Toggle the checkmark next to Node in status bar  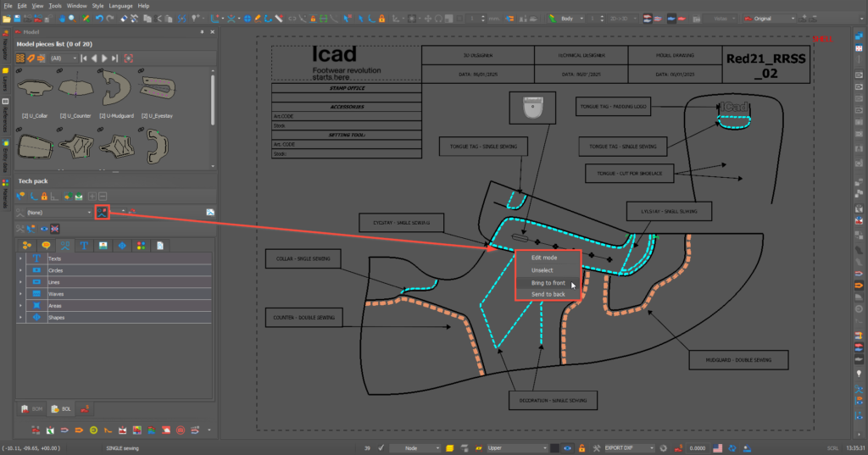coord(381,447)
